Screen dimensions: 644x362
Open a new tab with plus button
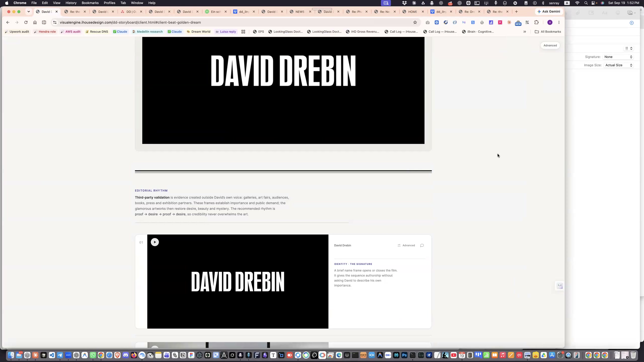click(x=516, y=12)
